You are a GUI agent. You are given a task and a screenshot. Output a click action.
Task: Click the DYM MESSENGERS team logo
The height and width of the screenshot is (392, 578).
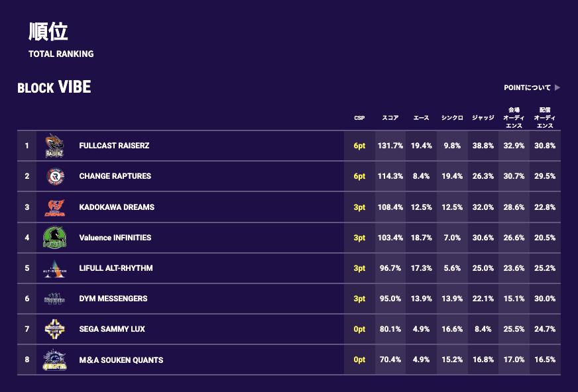click(55, 299)
